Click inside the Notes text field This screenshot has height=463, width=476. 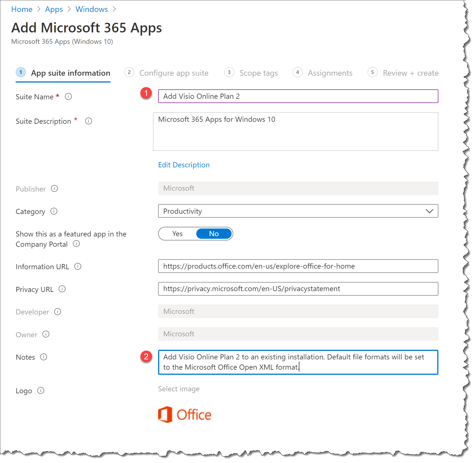[x=298, y=362]
